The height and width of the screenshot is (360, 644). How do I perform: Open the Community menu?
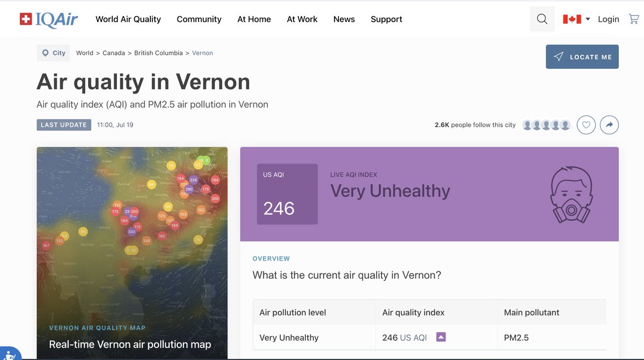coord(199,19)
